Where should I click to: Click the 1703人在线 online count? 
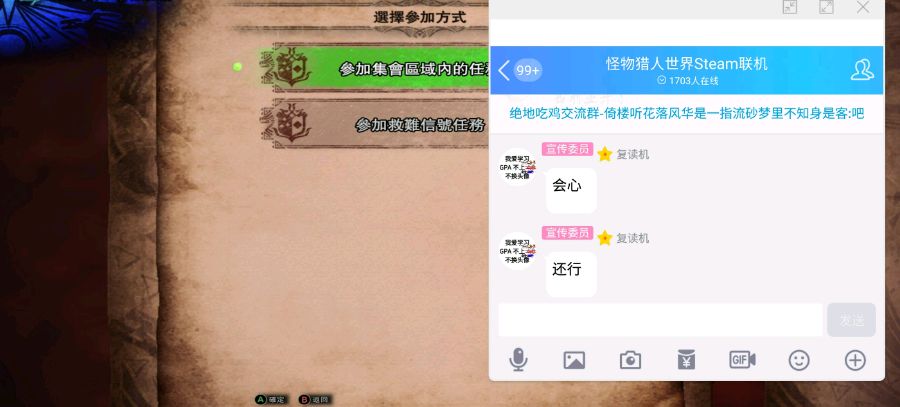[688, 81]
